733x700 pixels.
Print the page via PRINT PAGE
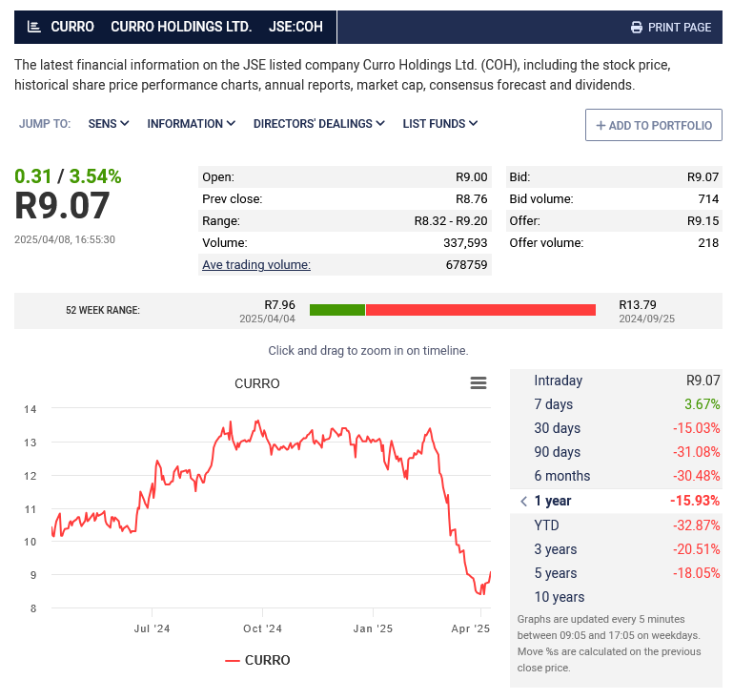(671, 28)
